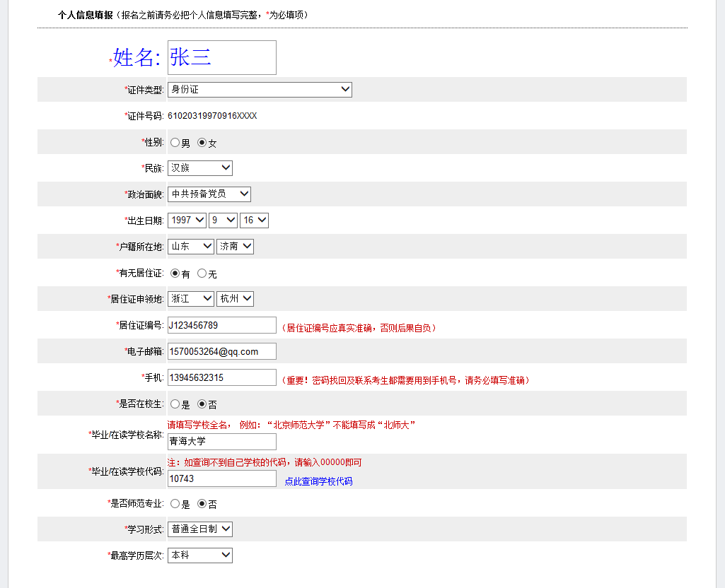Select 是 for 是否师范专业
The image size is (725, 588).
pos(175,504)
